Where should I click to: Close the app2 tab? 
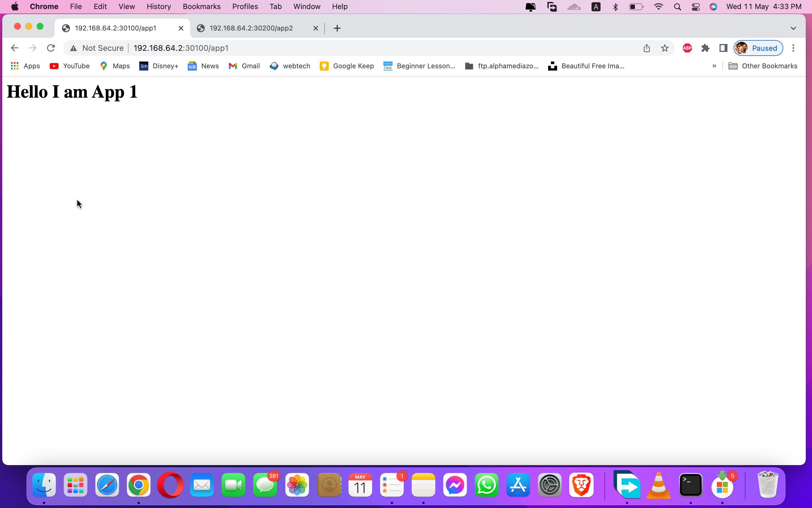tap(315, 28)
